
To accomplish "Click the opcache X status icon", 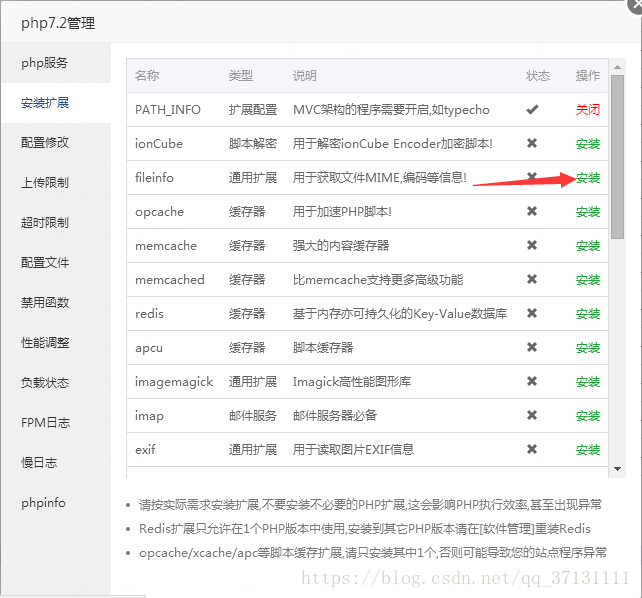I will pos(532,212).
